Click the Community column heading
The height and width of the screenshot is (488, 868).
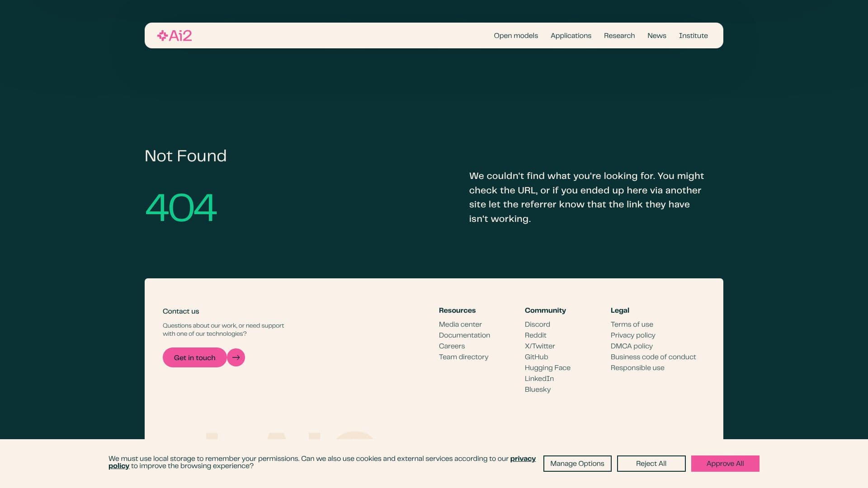(x=545, y=310)
